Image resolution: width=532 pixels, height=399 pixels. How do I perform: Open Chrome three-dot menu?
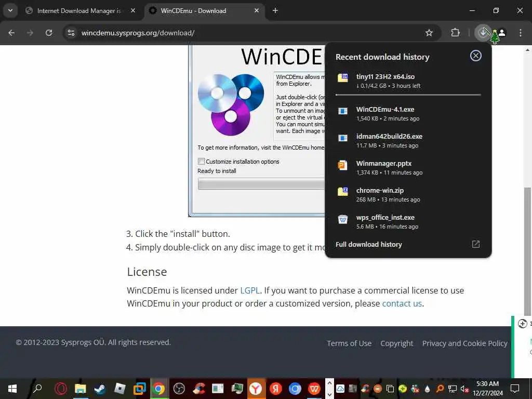pos(521,33)
